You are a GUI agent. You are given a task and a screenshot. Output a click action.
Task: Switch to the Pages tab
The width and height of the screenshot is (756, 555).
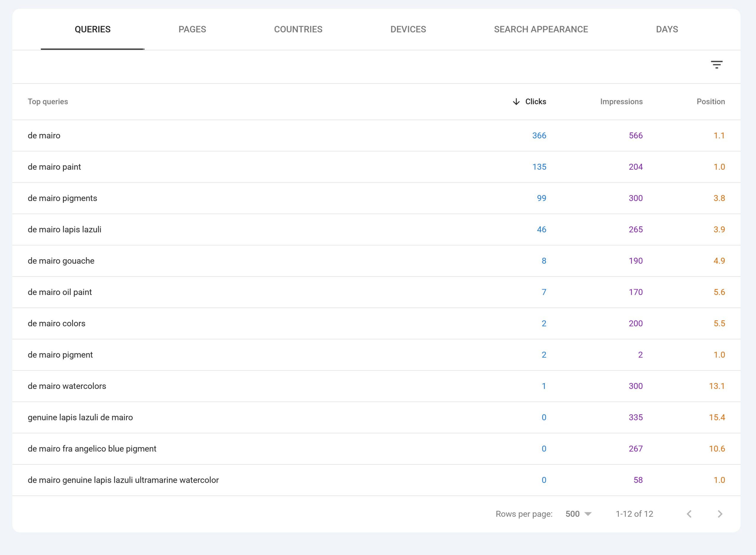192,30
